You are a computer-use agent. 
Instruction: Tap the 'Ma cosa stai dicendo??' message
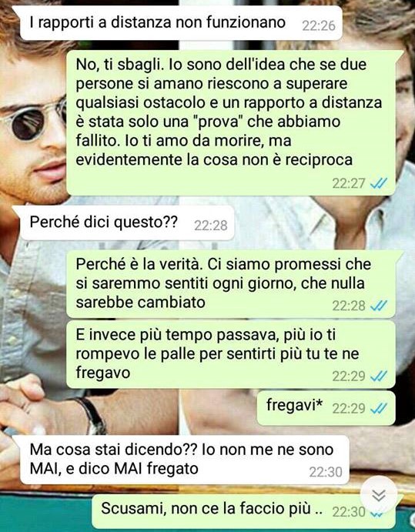pos(185,460)
